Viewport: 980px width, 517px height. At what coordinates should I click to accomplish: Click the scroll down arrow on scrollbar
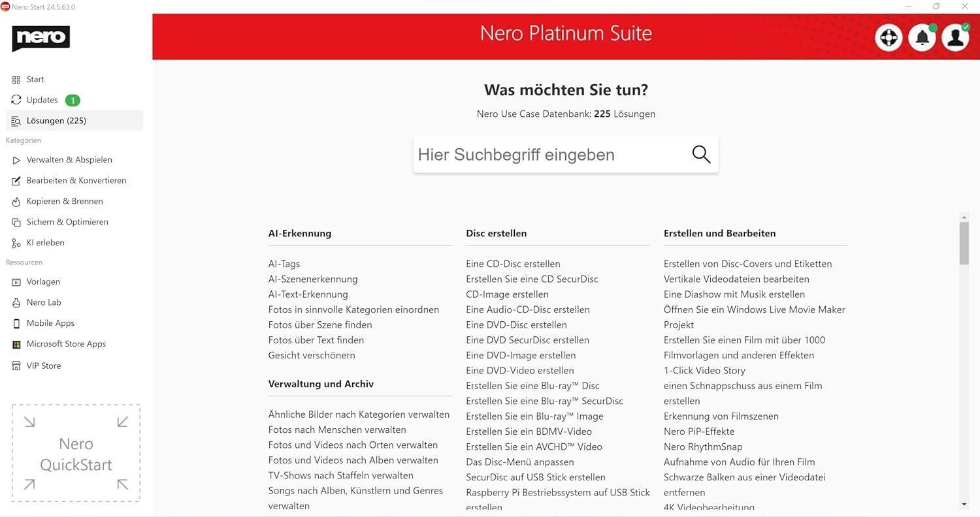click(964, 504)
